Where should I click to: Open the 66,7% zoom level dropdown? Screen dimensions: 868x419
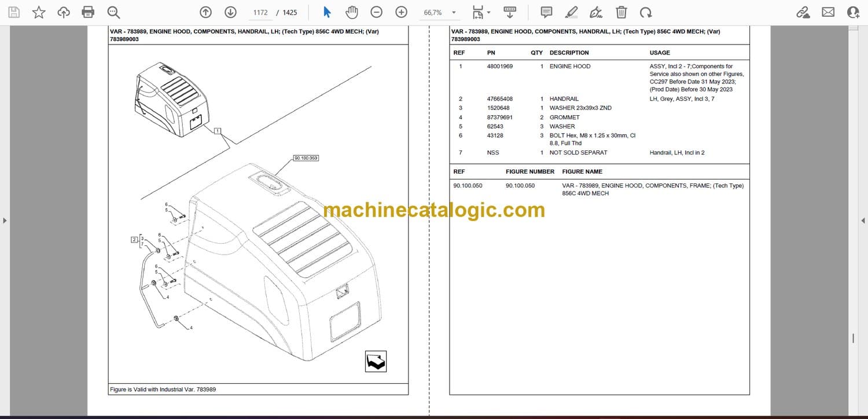click(454, 12)
